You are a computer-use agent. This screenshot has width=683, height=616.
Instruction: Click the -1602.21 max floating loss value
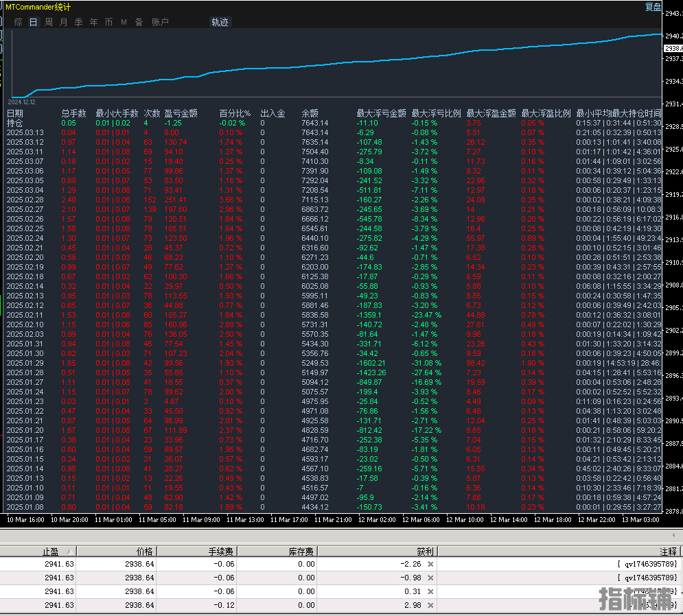click(371, 363)
